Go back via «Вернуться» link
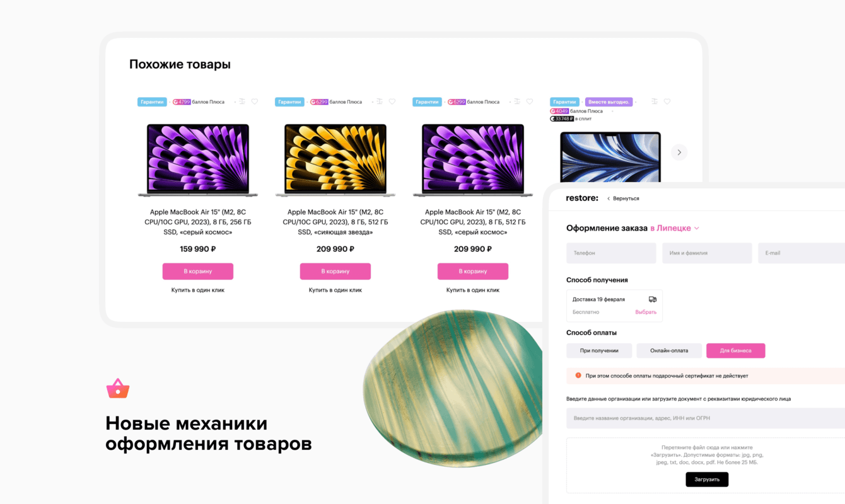This screenshot has width=845, height=504. coord(623,198)
